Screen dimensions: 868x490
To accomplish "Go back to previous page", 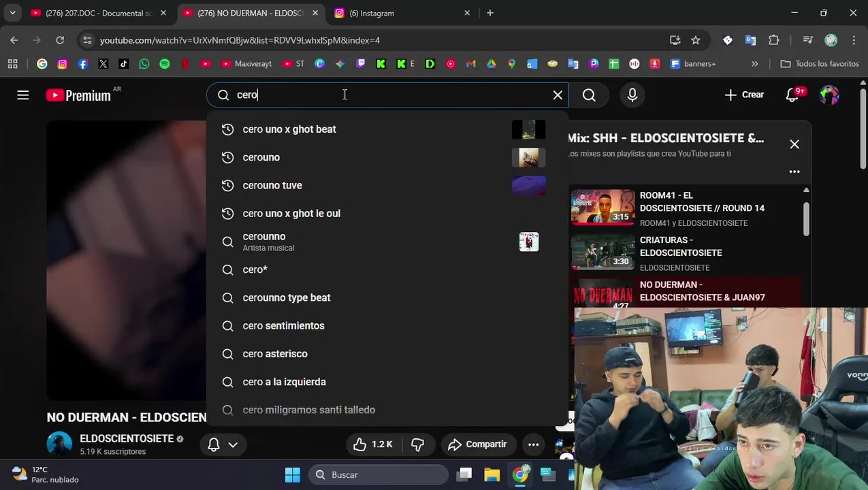I will click(14, 40).
